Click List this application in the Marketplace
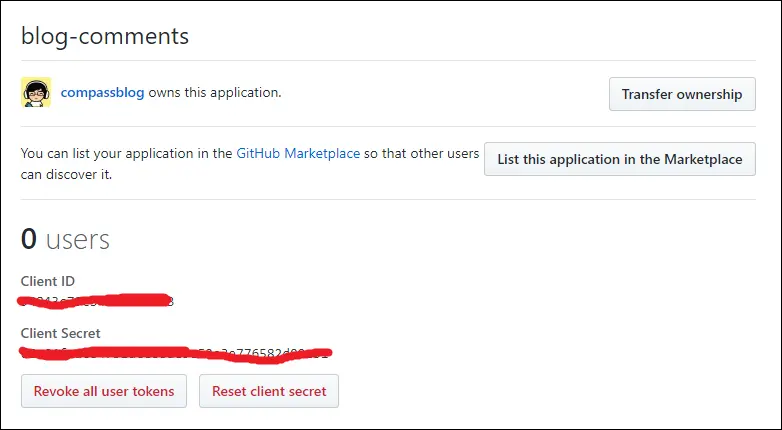Viewport: 782px width, 430px height. (619, 159)
